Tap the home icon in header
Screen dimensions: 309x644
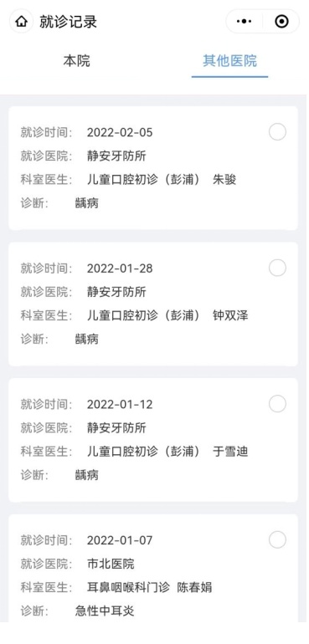pyautogui.click(x=21, y=22)
